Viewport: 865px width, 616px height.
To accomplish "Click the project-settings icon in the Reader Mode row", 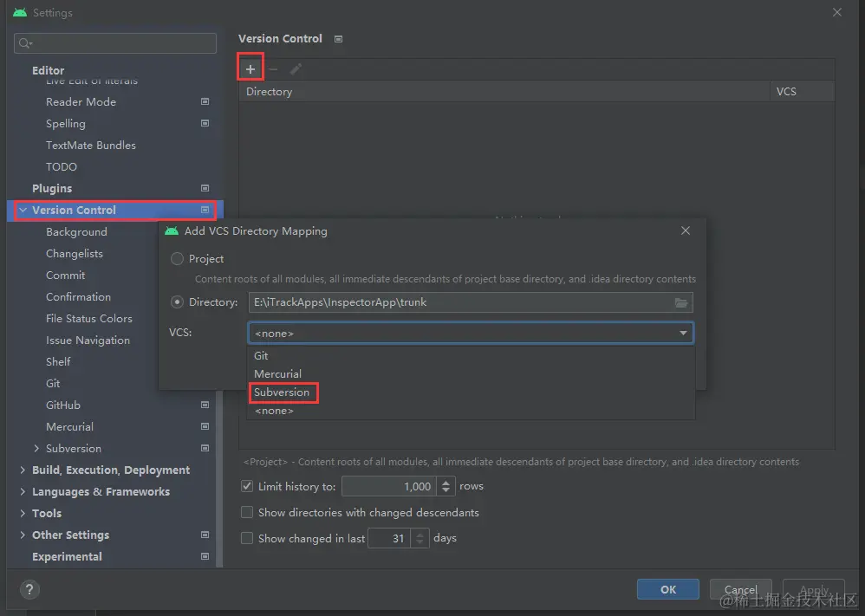I will coord(205,101).
